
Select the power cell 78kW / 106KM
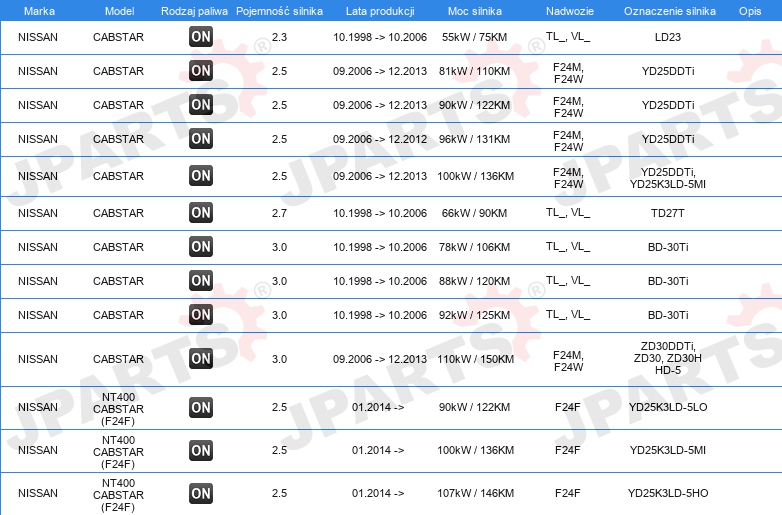[x=474, y=247]
